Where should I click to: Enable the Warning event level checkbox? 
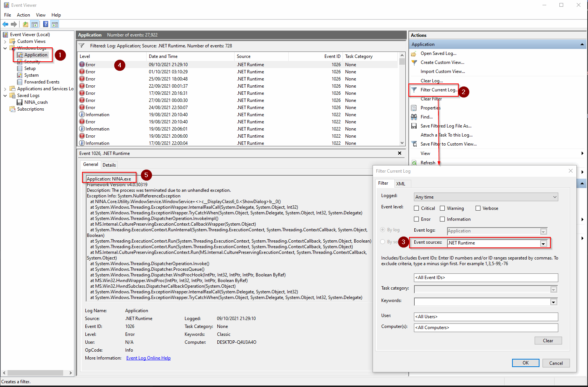[x=443, y=208]
